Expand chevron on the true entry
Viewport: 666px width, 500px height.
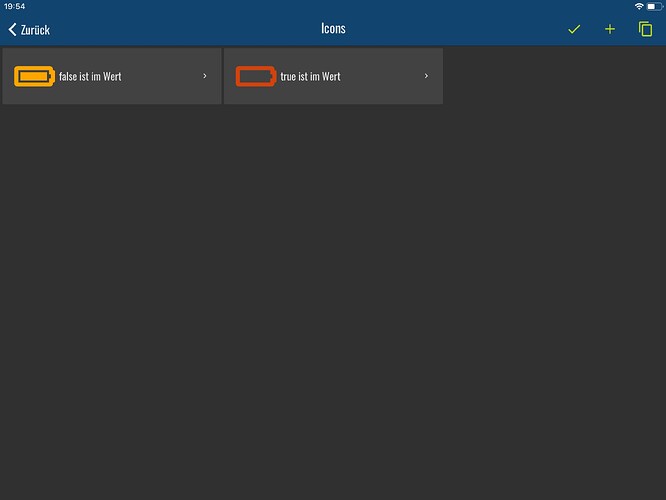click(427, 76)
